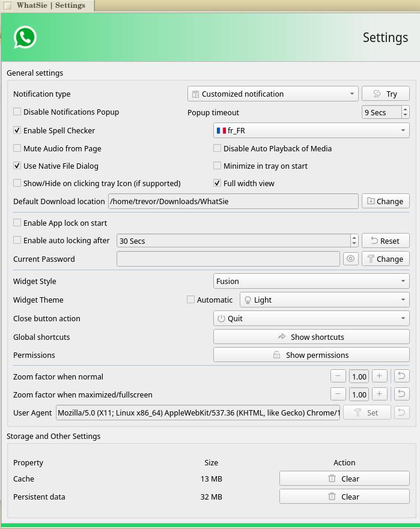The width and height of the screenshot is (420, 529).
Task: Click the normal zoom 1.00 value
Action: pos(359,376)
